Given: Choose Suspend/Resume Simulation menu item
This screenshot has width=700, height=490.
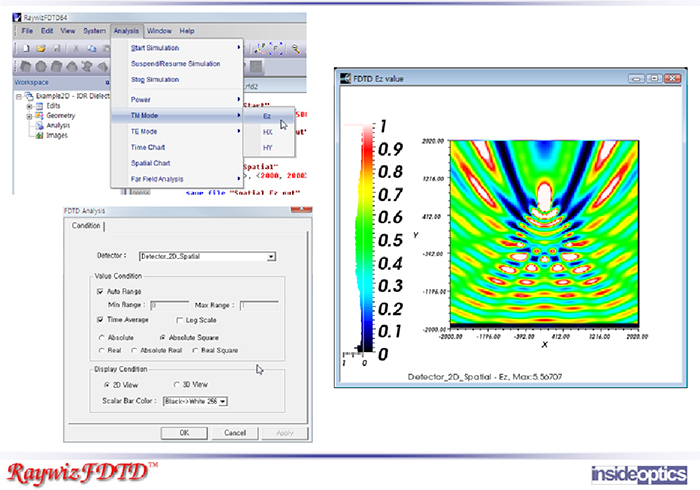Looking at the screenshot, I should point(176,64).
